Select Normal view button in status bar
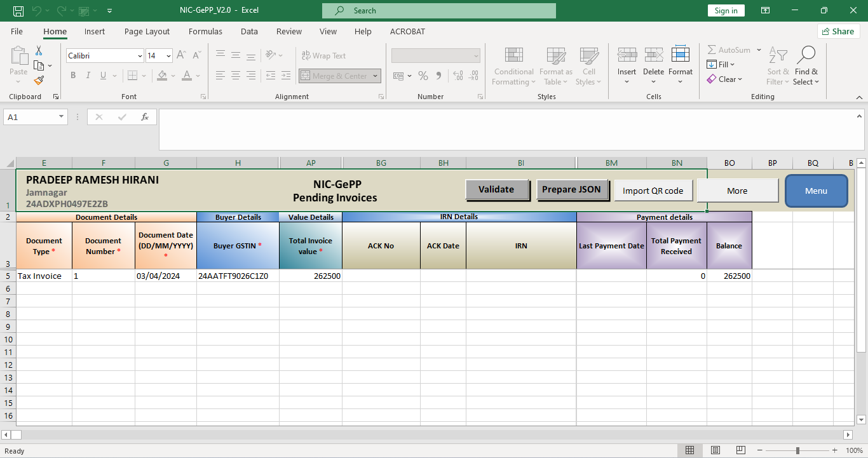Image resolution: width=868 pixels, height=458 pixels. (x=690, y=450)
